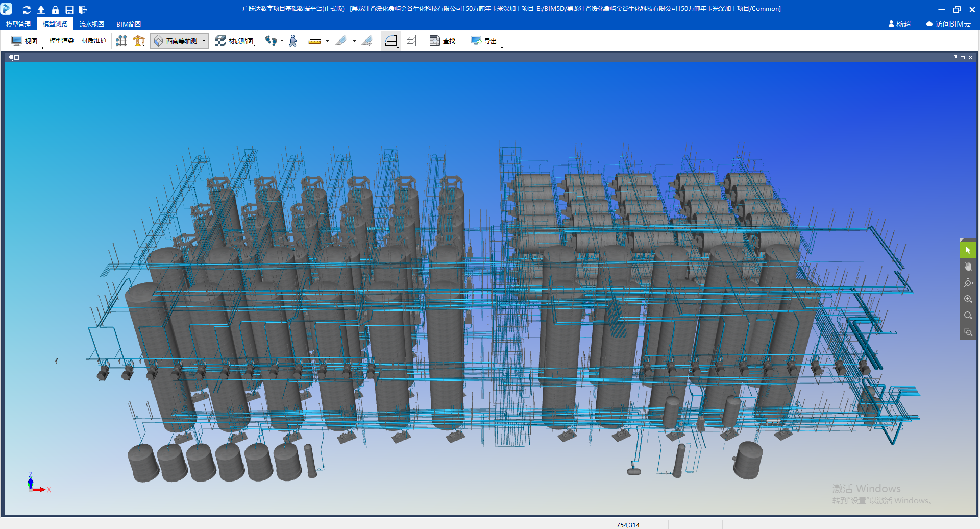The width and height of the screenshot is (980, 529).
Task: Click the grid lines display icon
Action: click(411, 41)
